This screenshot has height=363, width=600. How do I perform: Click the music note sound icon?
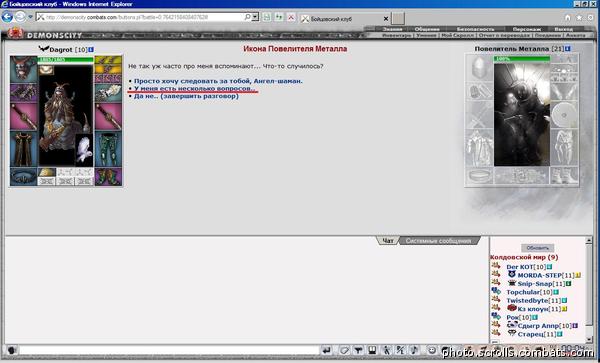click(414, 350)
